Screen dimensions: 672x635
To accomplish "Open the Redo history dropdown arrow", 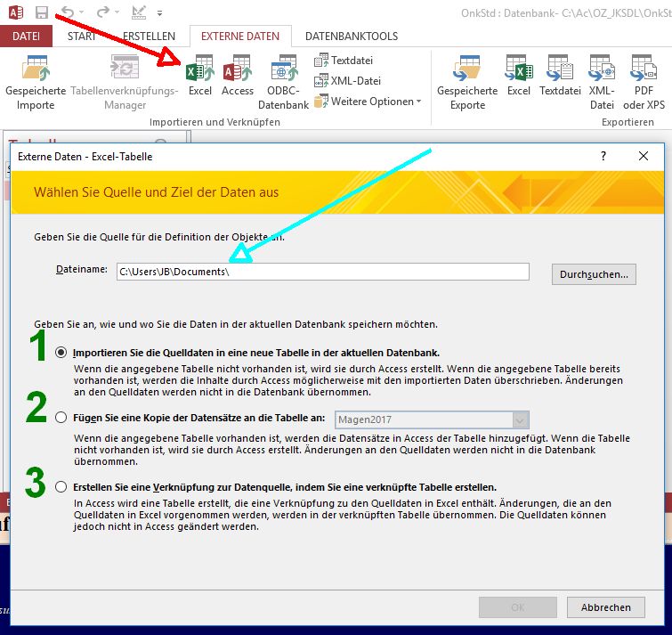I will (x=117, y=12).
